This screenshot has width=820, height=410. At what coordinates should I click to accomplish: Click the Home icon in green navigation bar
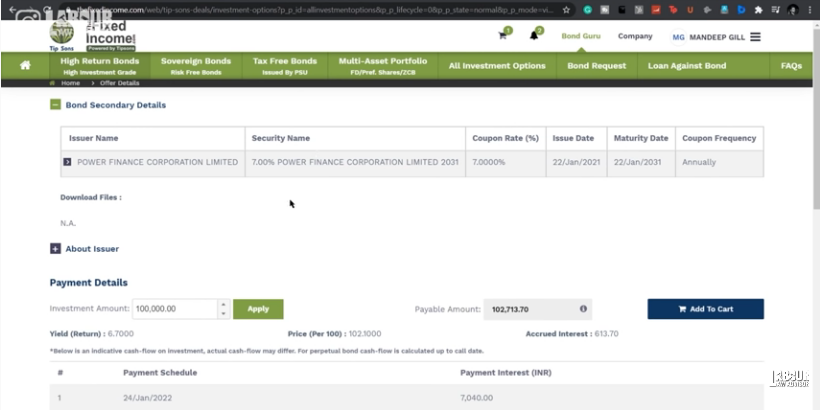click(x=25, y=65)
